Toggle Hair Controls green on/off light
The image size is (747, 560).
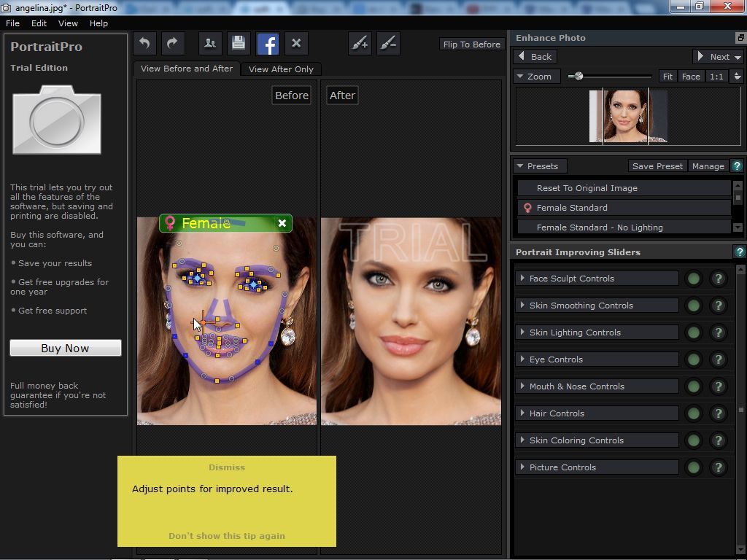(x=694, y=413)
